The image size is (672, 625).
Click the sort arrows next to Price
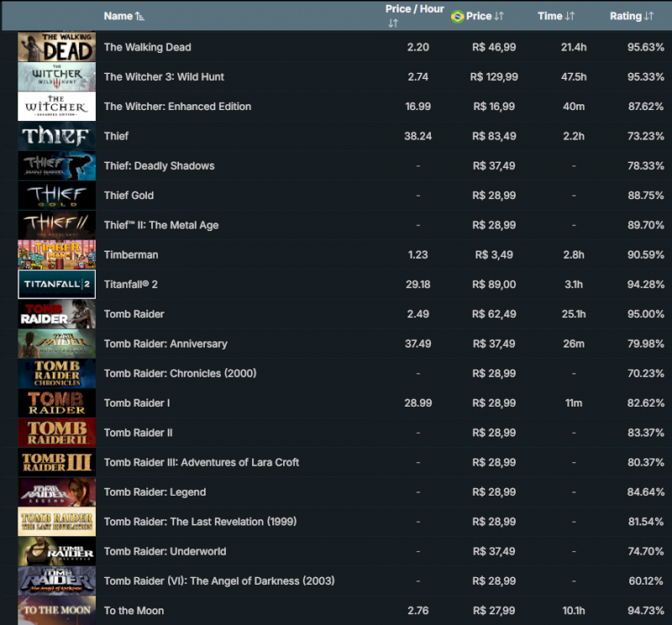[x=499, y=16]
